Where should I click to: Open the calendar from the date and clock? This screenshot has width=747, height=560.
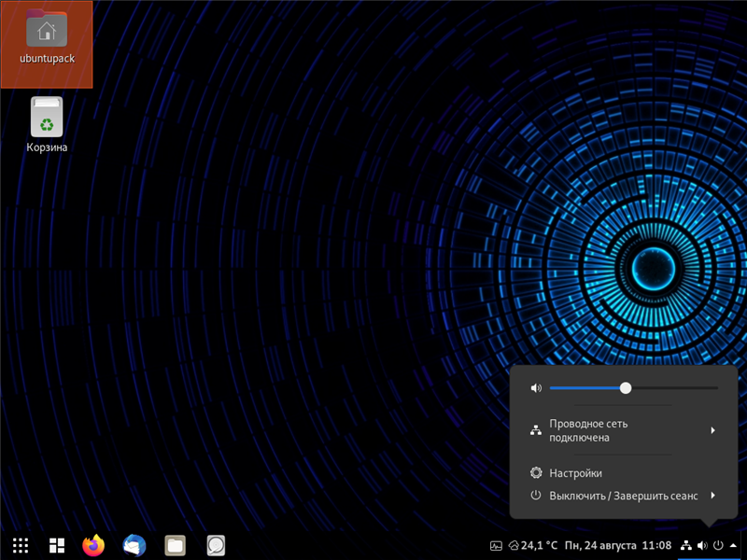tap(618, 545)
